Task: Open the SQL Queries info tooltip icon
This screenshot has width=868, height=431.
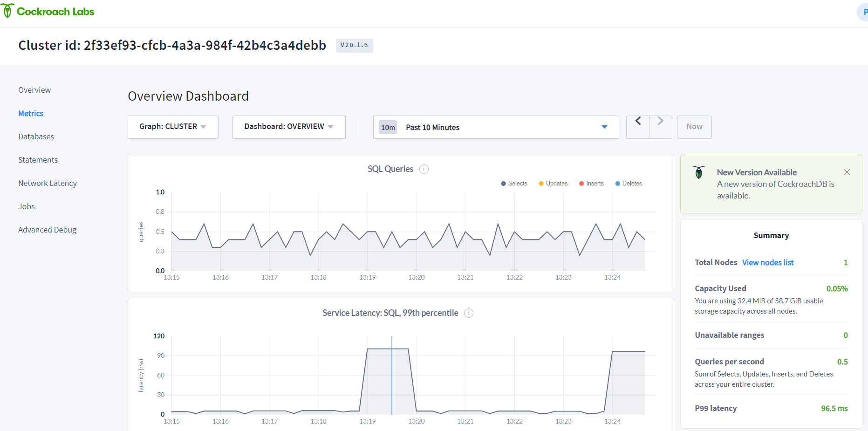Action: coord(424,169)
